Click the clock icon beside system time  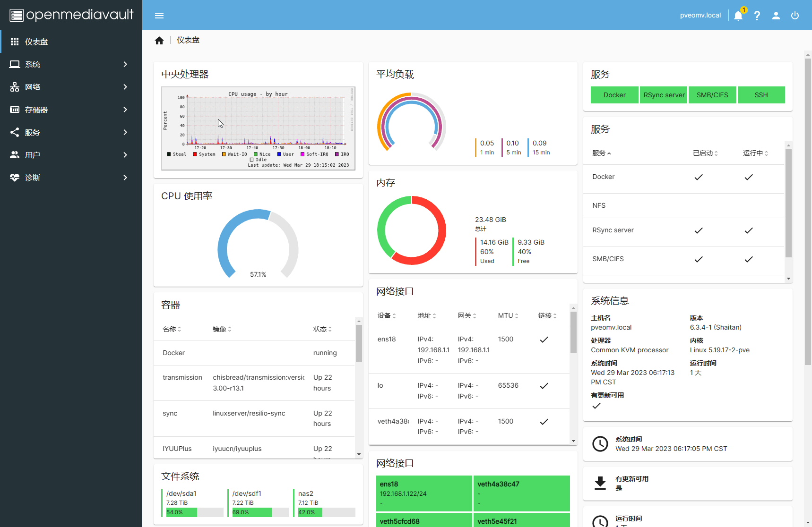click(x=600, y=444)
